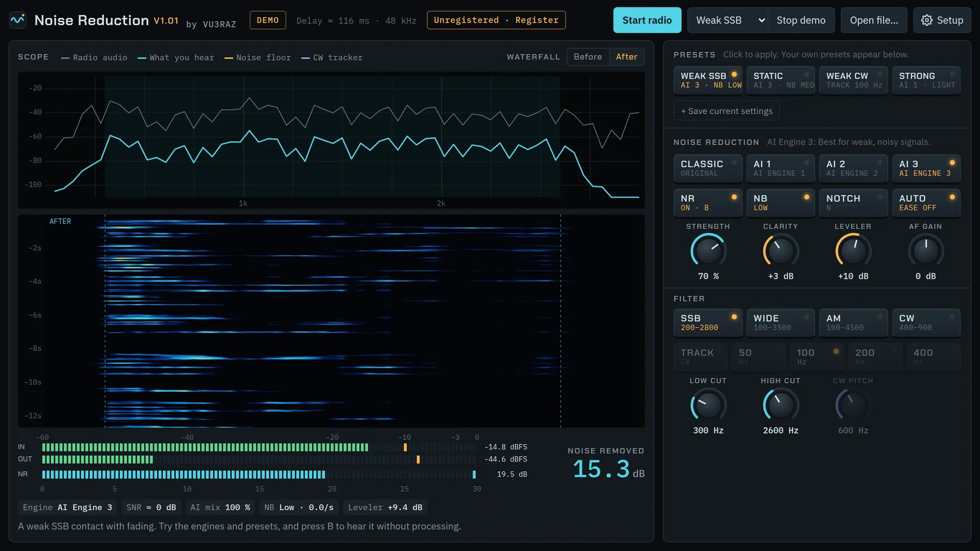Click the LEVELER knob
The image size is (980, 551).
853,250
